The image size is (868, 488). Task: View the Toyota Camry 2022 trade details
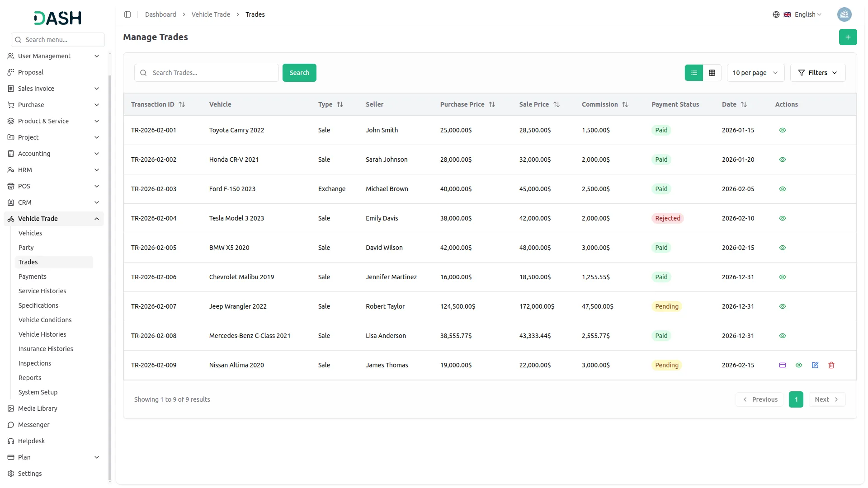point(782,130)
